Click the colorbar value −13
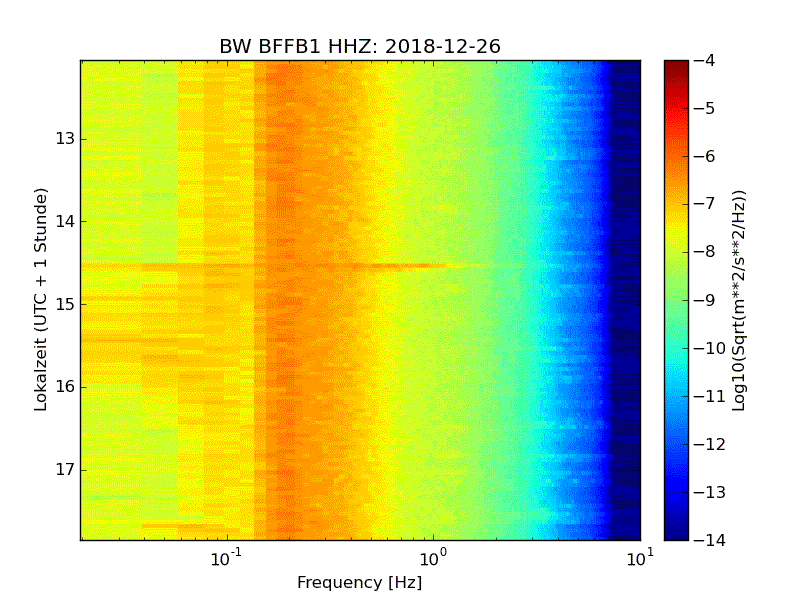This screenshot has height=600, width=800. (709, 492)
